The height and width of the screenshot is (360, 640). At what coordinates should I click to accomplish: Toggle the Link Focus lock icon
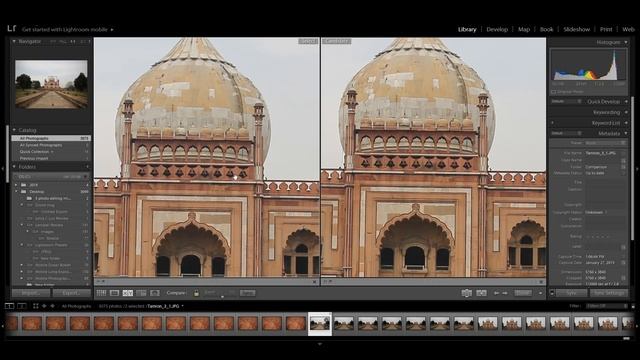coord(196,293)
